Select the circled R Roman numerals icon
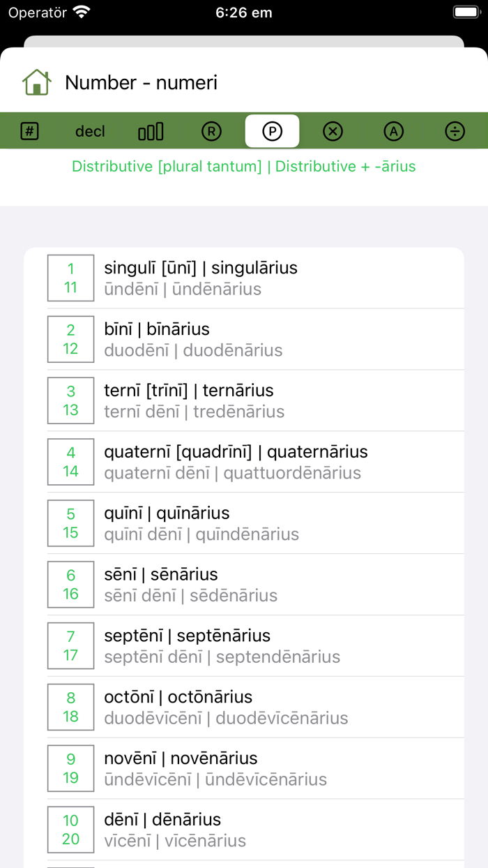 click(211, 131)
